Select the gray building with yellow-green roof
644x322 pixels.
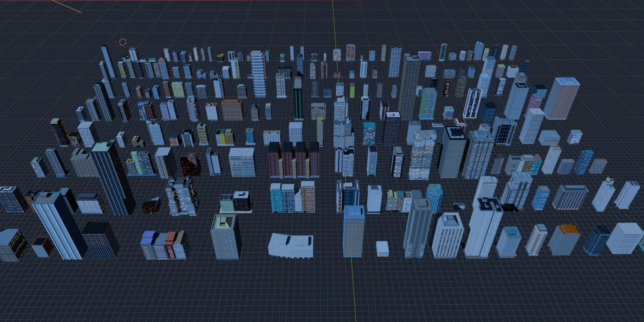point(226,237)
